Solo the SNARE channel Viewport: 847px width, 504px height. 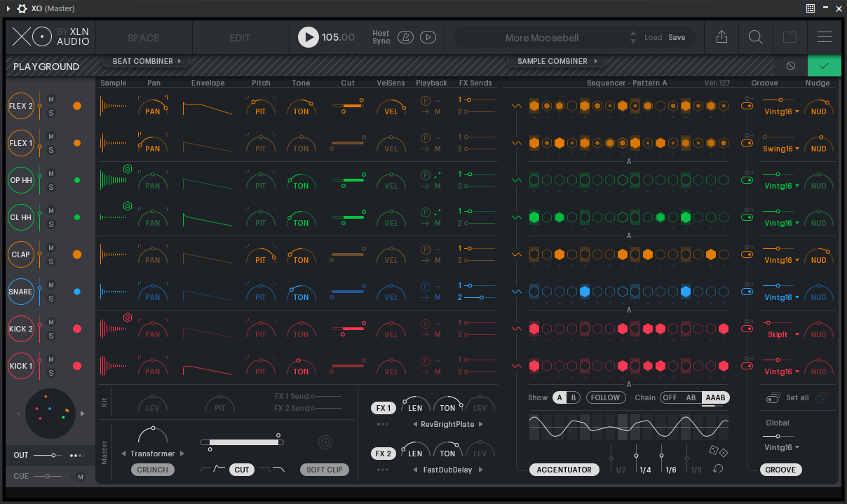pos(51,299)
